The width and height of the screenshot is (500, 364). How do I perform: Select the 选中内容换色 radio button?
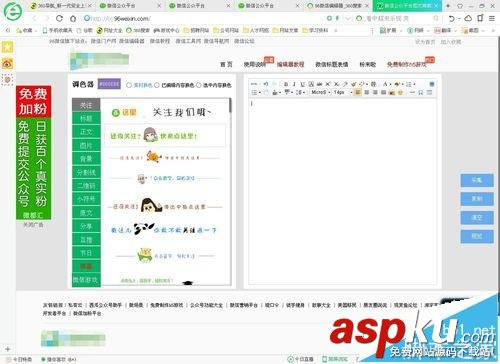pyautogui.click(x=199, y=85)
